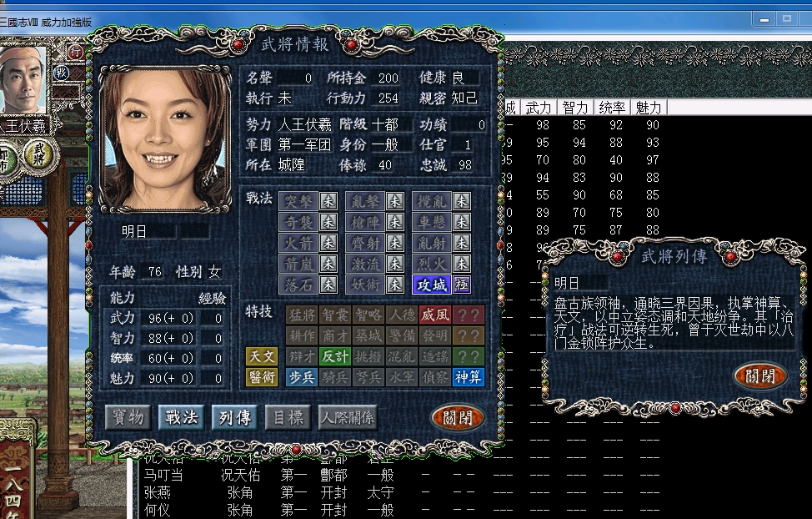Click the dimmed 猛將 skill tile

pyautogui.click(x=302, y=315)
